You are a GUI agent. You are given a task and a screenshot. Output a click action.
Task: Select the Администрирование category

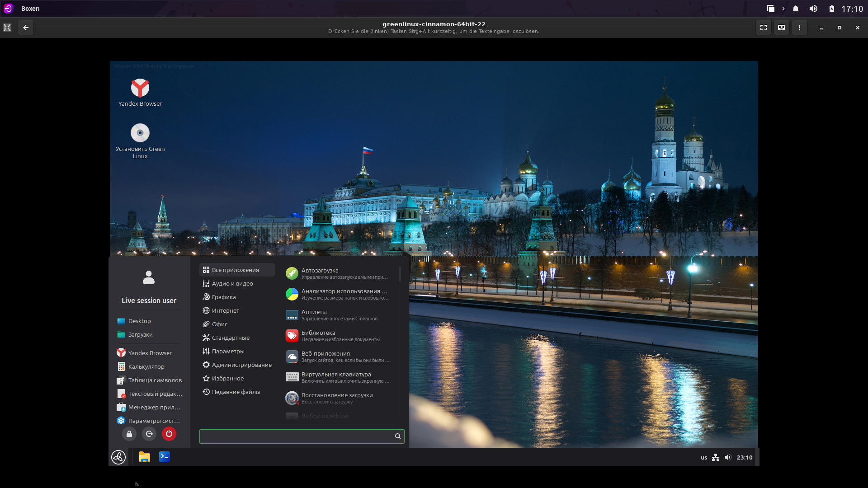point(241,365)
